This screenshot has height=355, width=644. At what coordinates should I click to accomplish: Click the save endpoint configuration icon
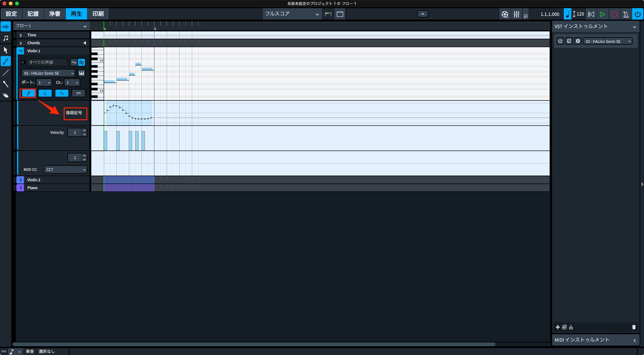(571, 327)
